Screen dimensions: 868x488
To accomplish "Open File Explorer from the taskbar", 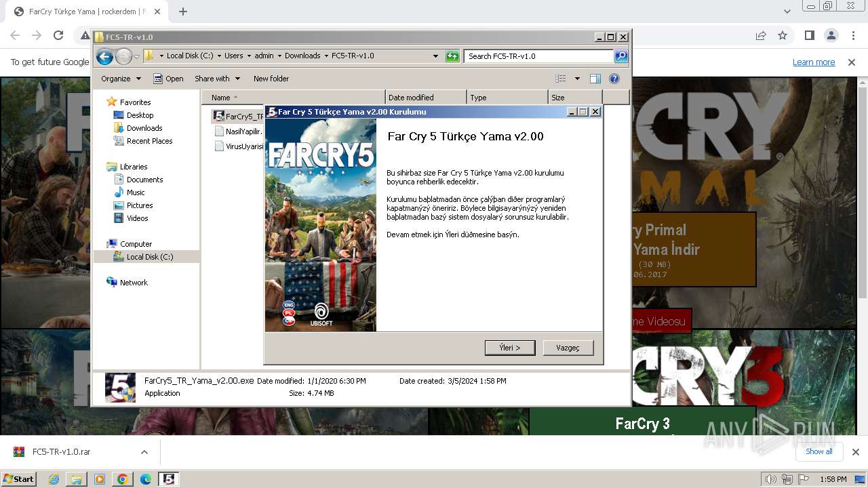I will point(77,479).
